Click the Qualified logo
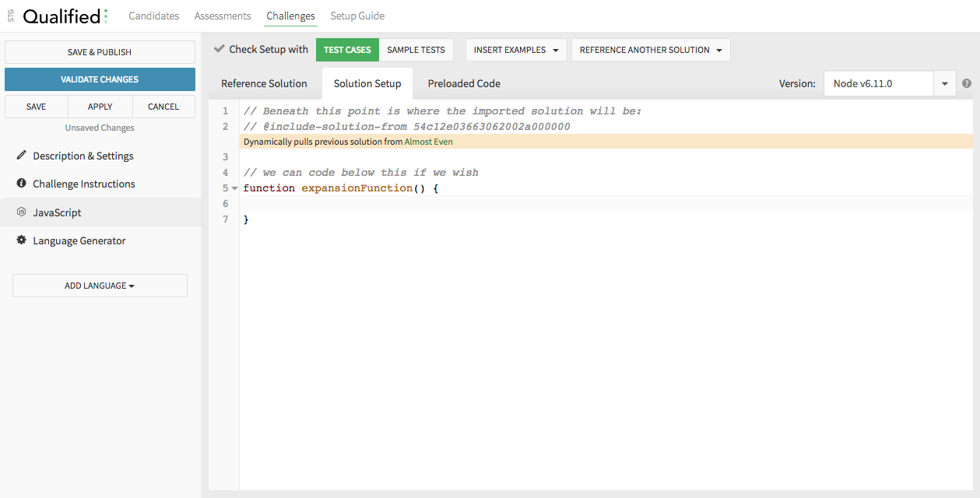The width and height of the screenshot is (980, 498). [62, 16]
